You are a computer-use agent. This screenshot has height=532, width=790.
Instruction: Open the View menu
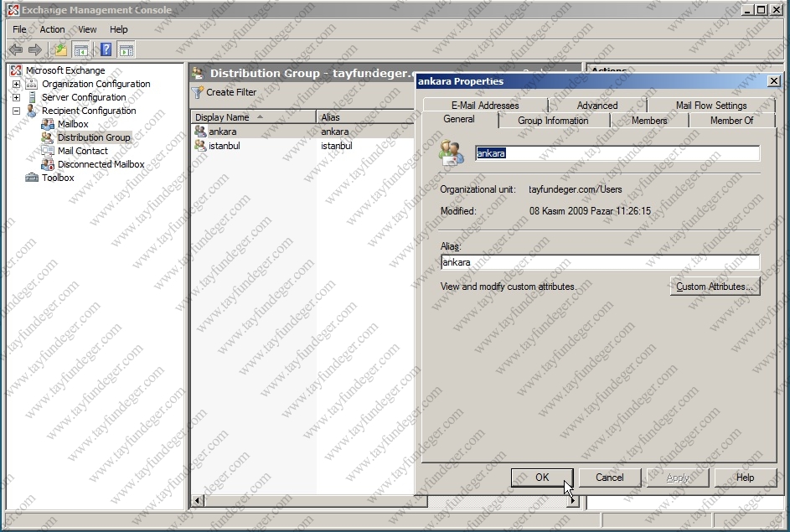pos(87,29)
